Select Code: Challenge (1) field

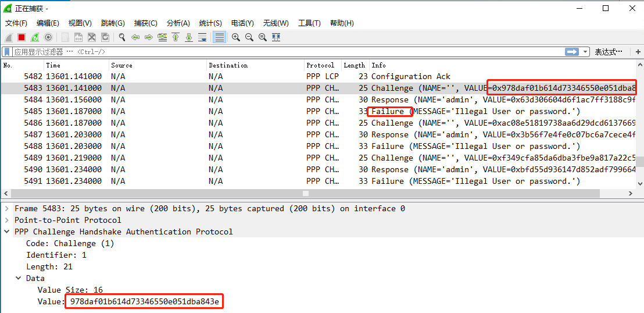point(70,244)
